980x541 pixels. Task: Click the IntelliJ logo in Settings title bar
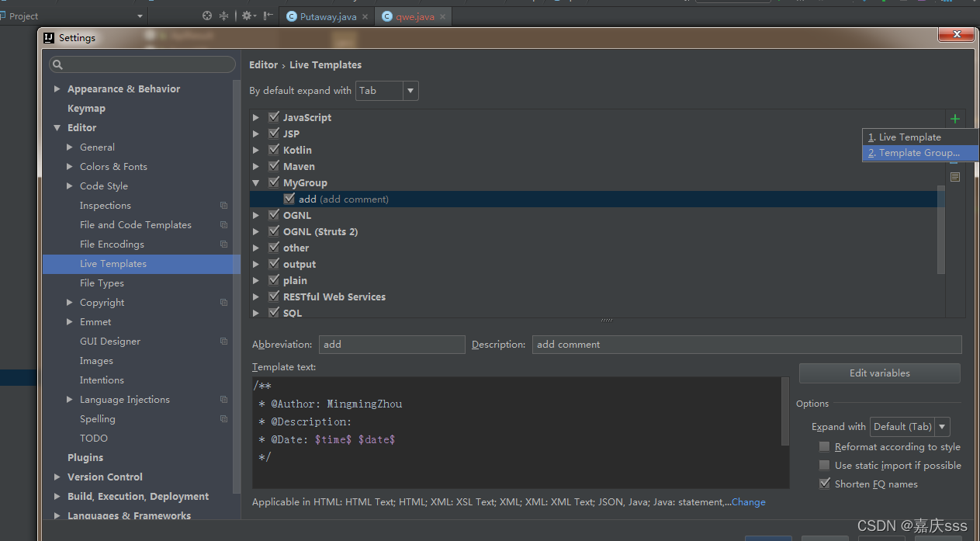49,37
